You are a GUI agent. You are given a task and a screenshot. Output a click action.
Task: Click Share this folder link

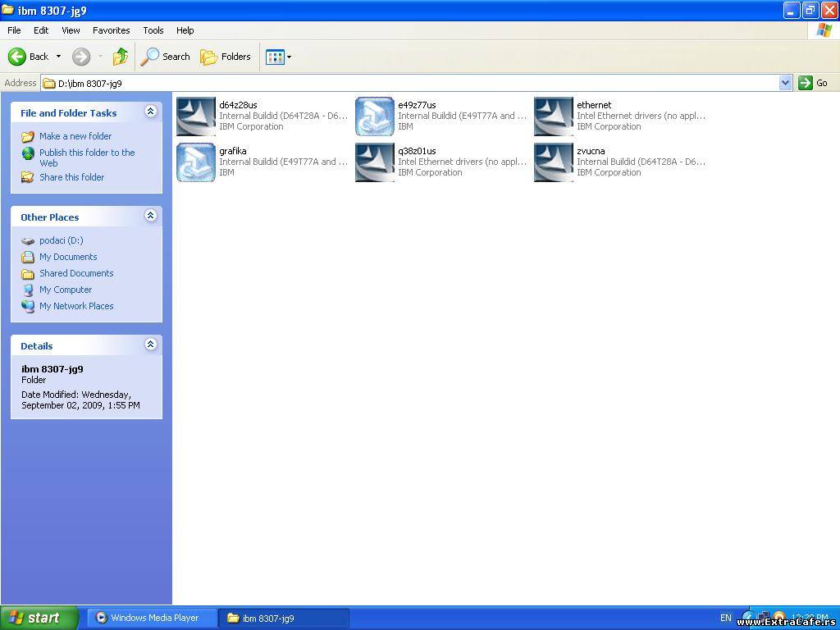click(72, 177)
